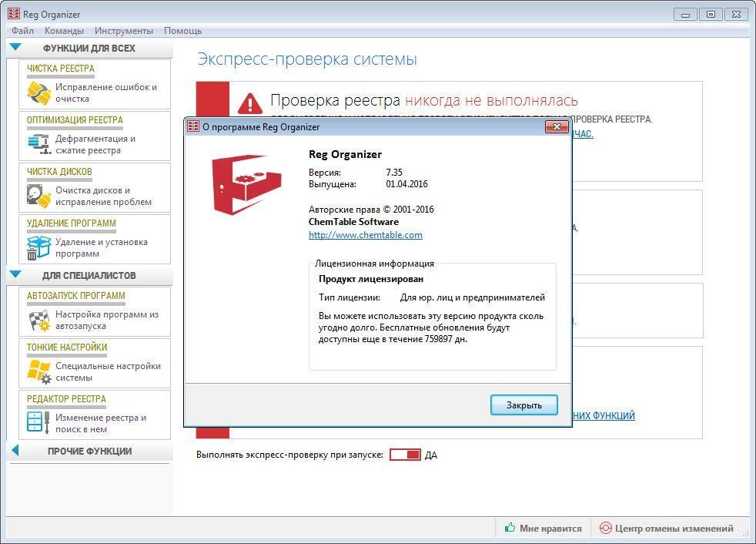Click the partially hidden ЧАС. link
This screenshot has height=544, width=756.
point(583,134)
